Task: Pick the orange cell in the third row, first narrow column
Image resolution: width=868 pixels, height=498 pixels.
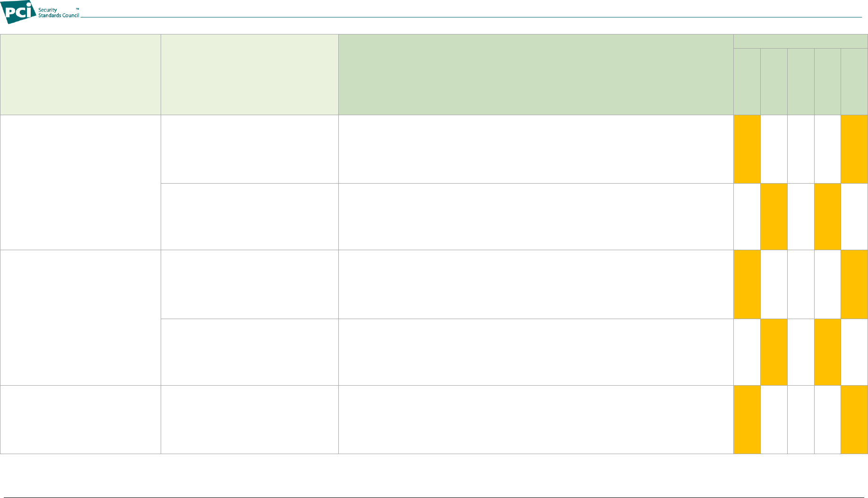Action: (747, 284)
